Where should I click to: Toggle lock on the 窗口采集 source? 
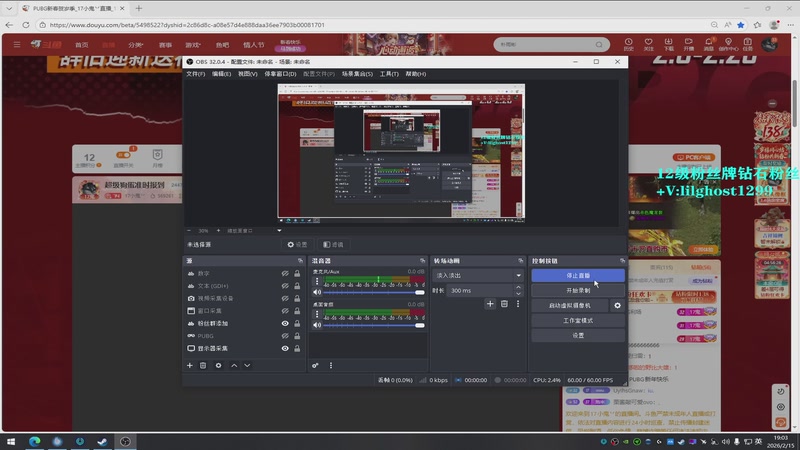297,311
